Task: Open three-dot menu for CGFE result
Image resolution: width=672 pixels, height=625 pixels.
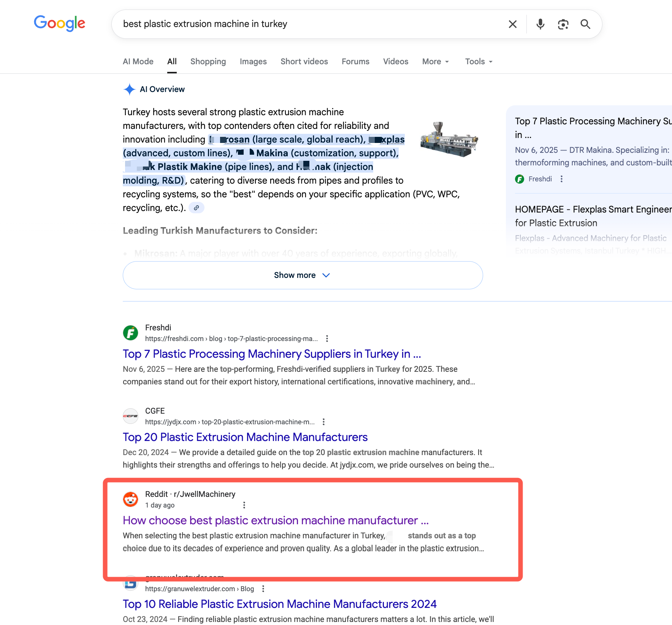Action: 323,422
